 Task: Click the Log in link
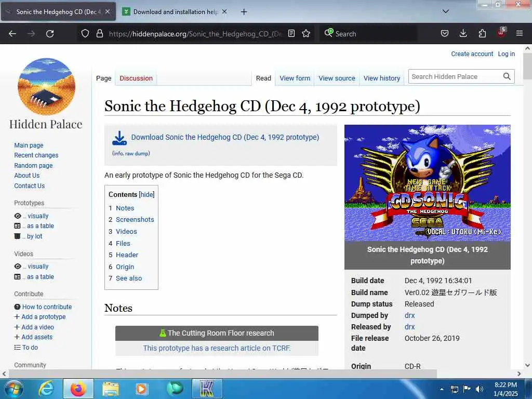pyautogui.click(x=506, y=54)
